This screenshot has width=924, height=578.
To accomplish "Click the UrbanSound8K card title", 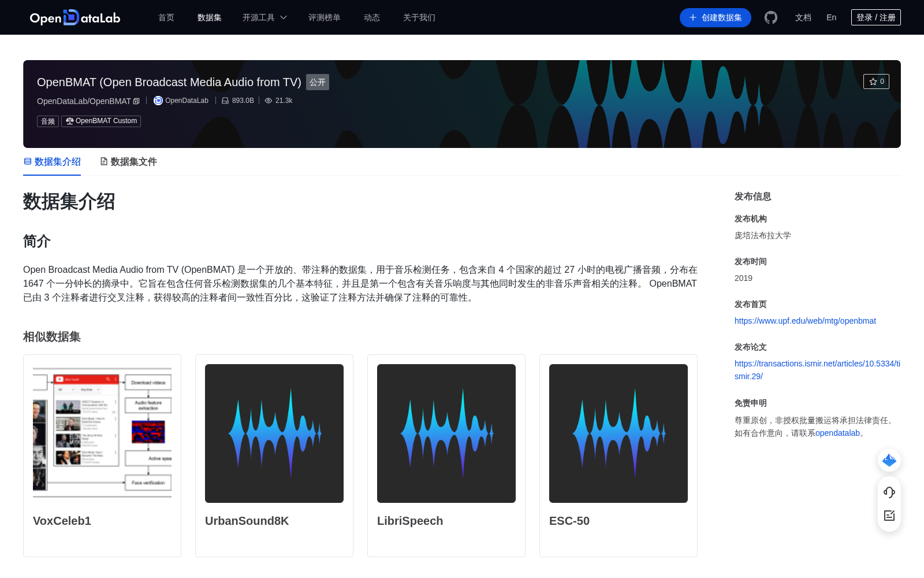I will (247, 521).
